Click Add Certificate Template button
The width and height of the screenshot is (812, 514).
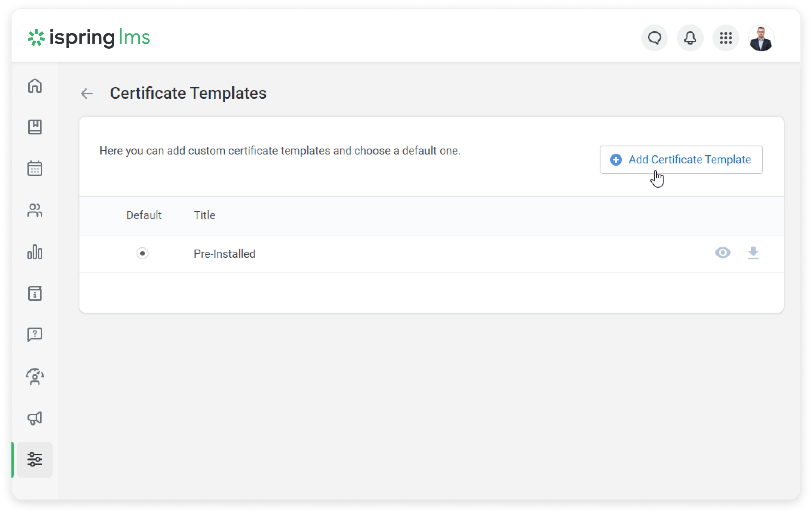(x=681, y=160)
